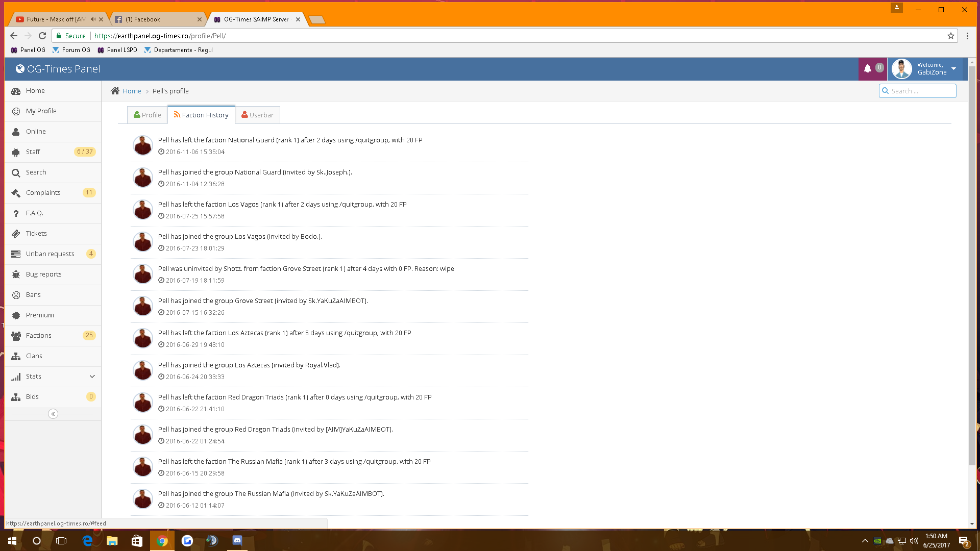This screenshot has width=980, height=551.
Task: Click the notification bell icon
Action: click(x=867, y=68)
